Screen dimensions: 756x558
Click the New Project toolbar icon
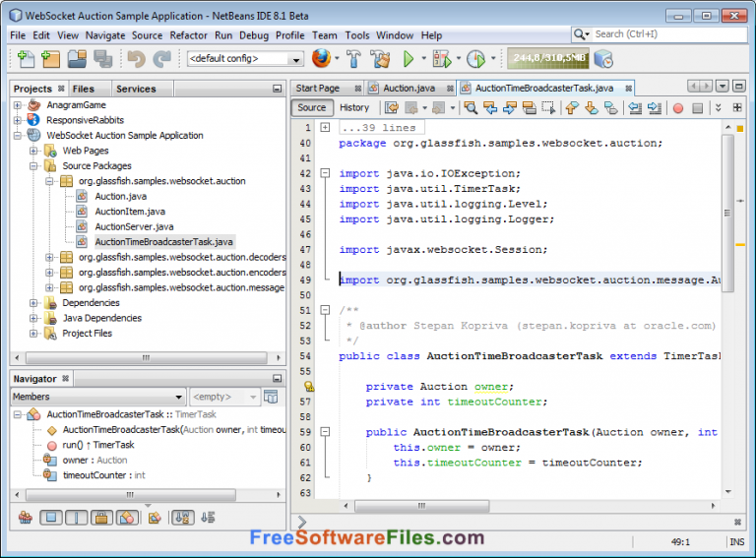(50, 59)
